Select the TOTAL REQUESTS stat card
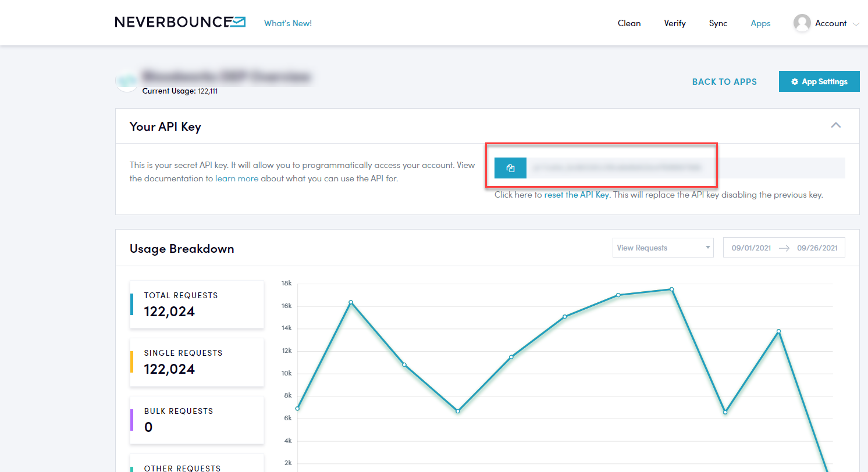The height and width of the screenshot is (472, 868). [x=197, y=304]
